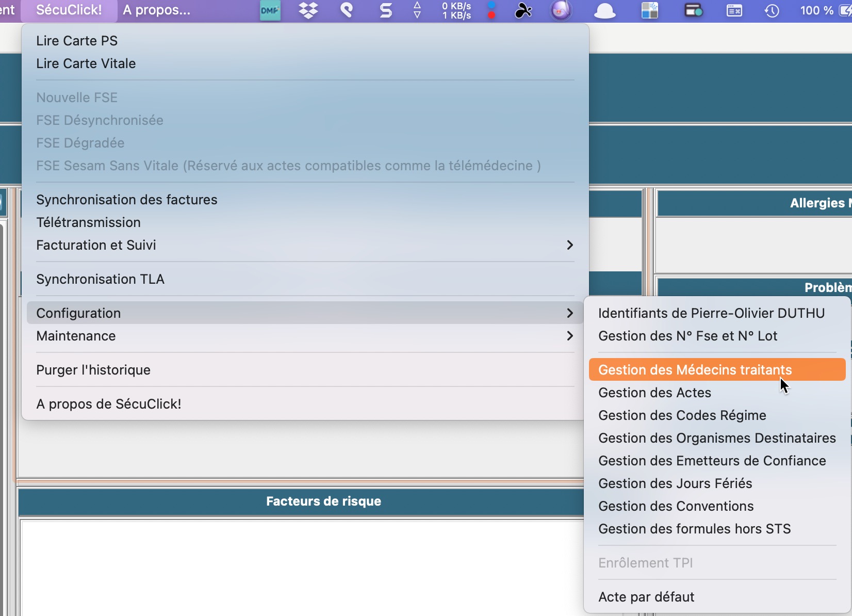Choose Télétransmission from the menu

(x=305, y=222)
